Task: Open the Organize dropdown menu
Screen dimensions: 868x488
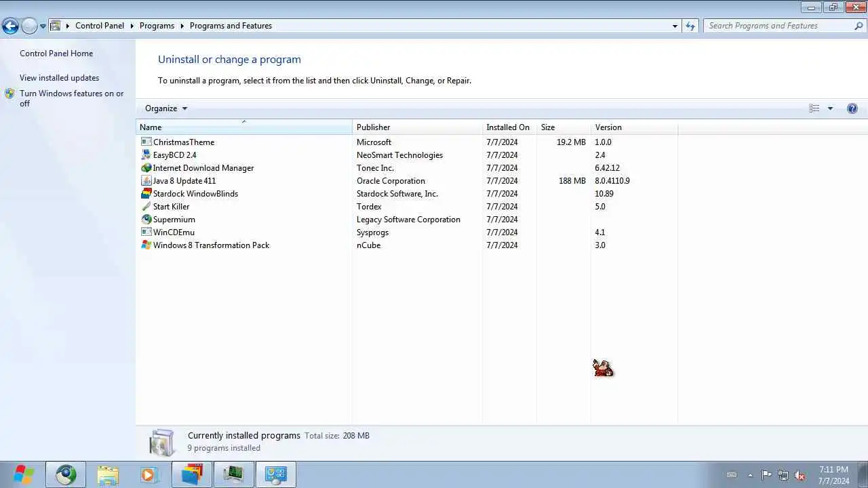Action: coord(166,108)
